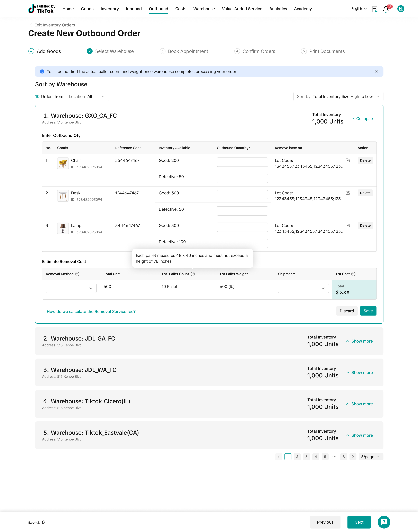The height and width of the screenshot is (532, 418).
Task: Go to page 3 in pagination
Action: [306, 457]
